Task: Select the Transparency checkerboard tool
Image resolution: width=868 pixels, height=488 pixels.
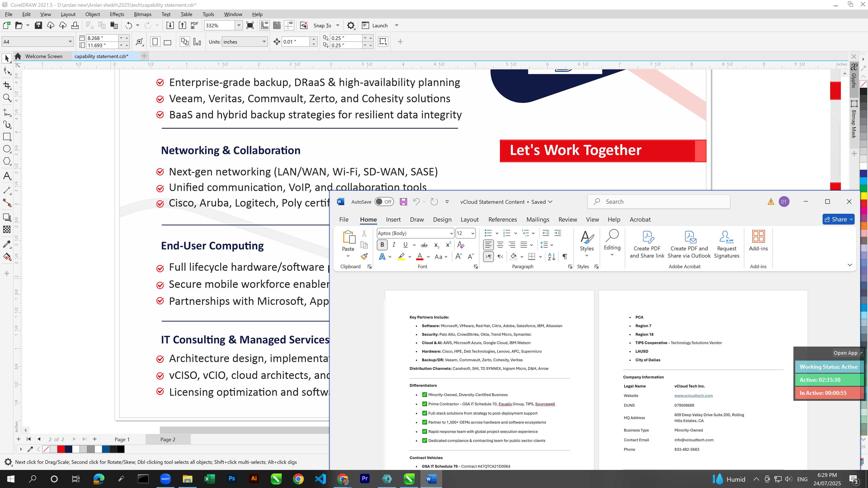Action: pos(7,229)
